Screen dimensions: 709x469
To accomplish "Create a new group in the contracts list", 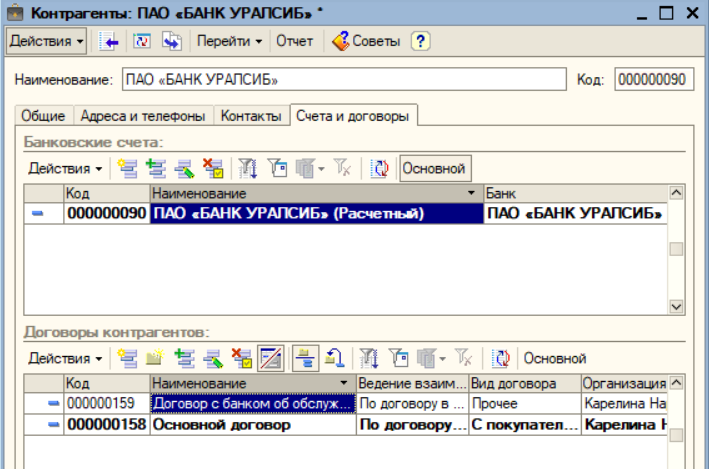I will pyautogui.click(x=155, y=358).
